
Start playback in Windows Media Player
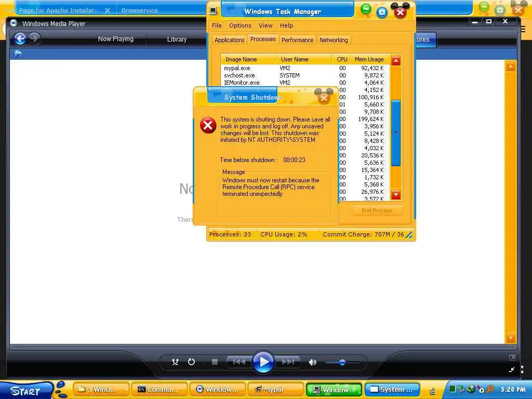tap(263, 362)
